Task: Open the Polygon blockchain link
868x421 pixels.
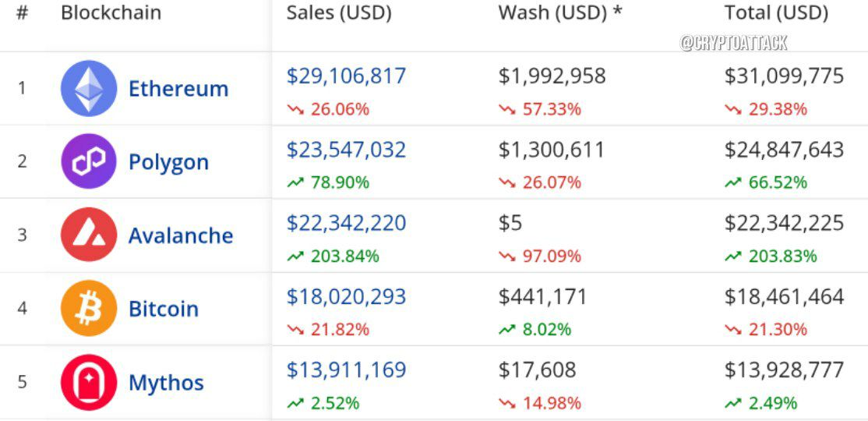Action: [168, 162]
